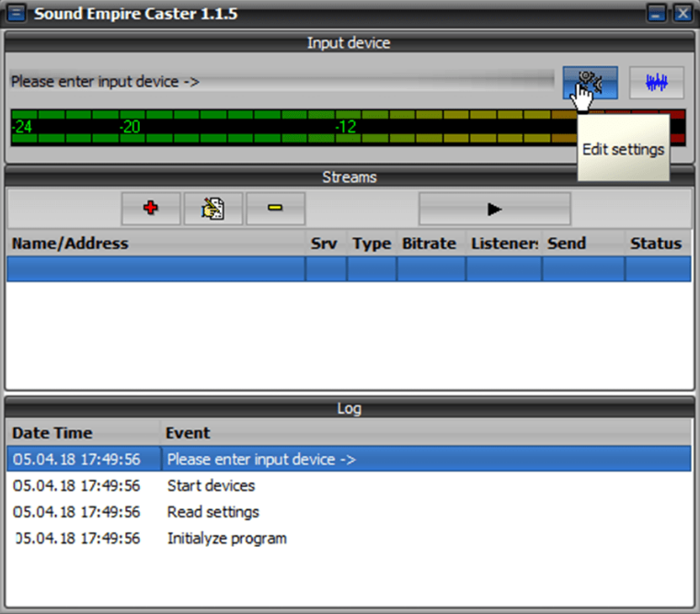The height and width of the screenshot is (614, 700).
Task: Click the -20 mark on level meter
Action: 130,127
